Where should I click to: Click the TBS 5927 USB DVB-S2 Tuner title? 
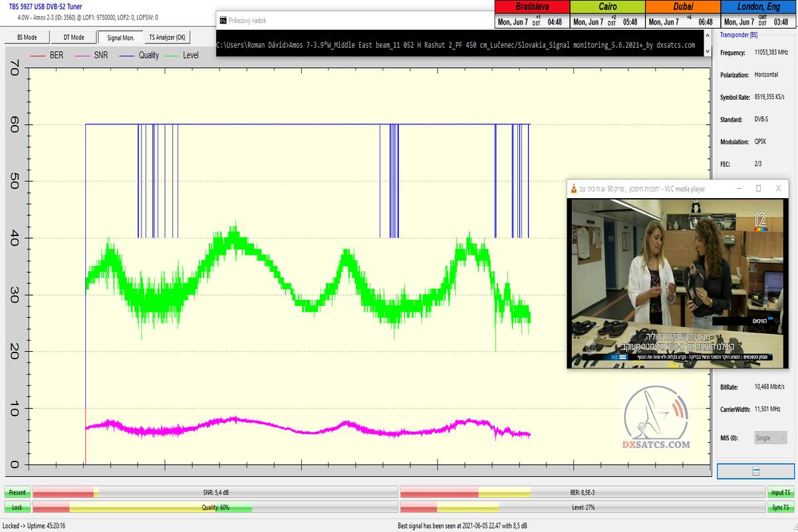pos(46,7)
